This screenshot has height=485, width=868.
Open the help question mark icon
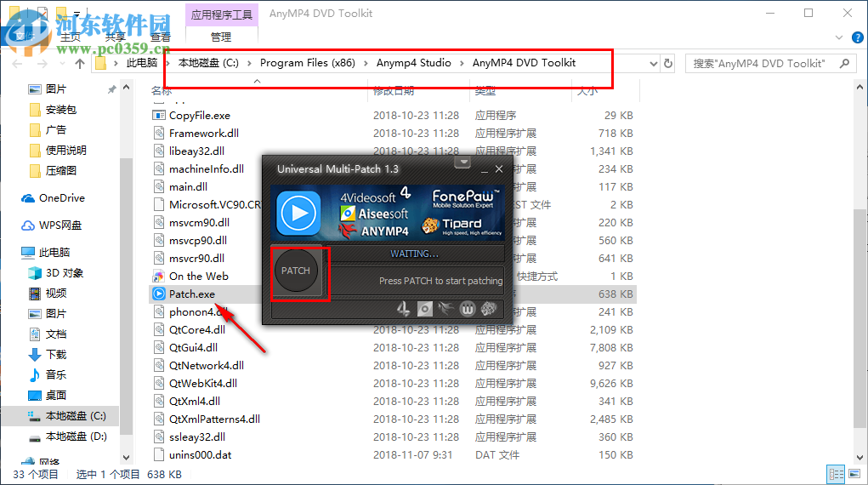click(858, 37)
